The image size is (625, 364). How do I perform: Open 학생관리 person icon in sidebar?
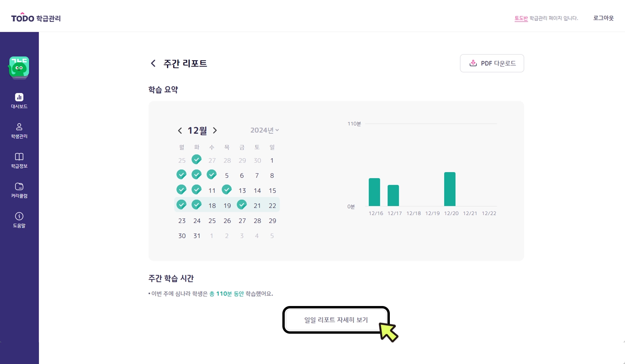[19, 127]
